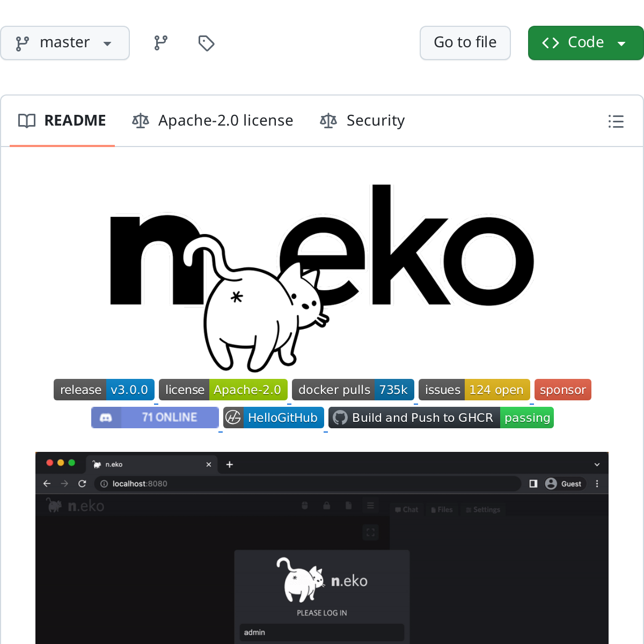Open the README outline list icon
The image size is (644, 644).
point(616,121)
